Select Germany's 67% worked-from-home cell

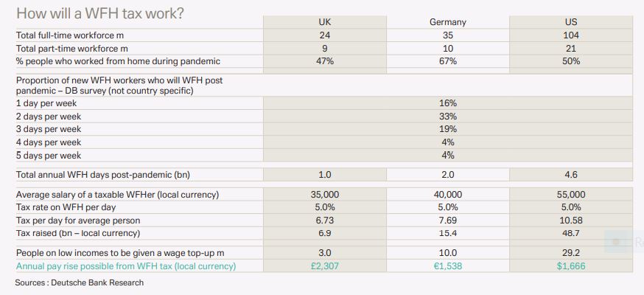(448, 61)
